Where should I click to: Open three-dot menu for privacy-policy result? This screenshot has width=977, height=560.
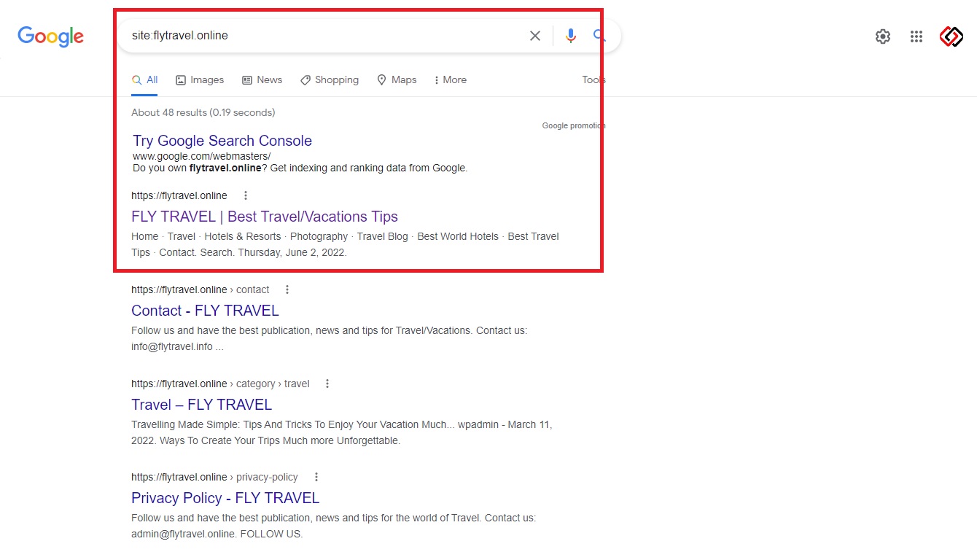(x=316, y=477)
